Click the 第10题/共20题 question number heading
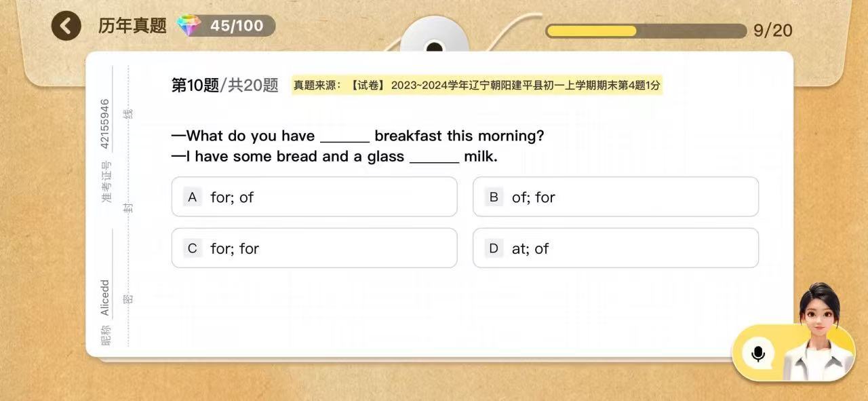The height and width of the screenshot is (401, 868). (x=224, y=85)
